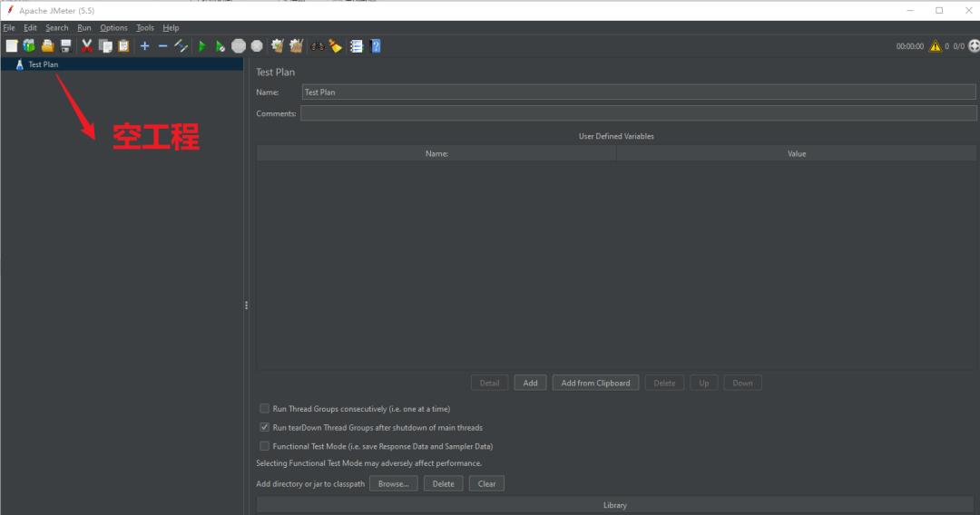Click Browse for classpath jar

tap(393, 484)
